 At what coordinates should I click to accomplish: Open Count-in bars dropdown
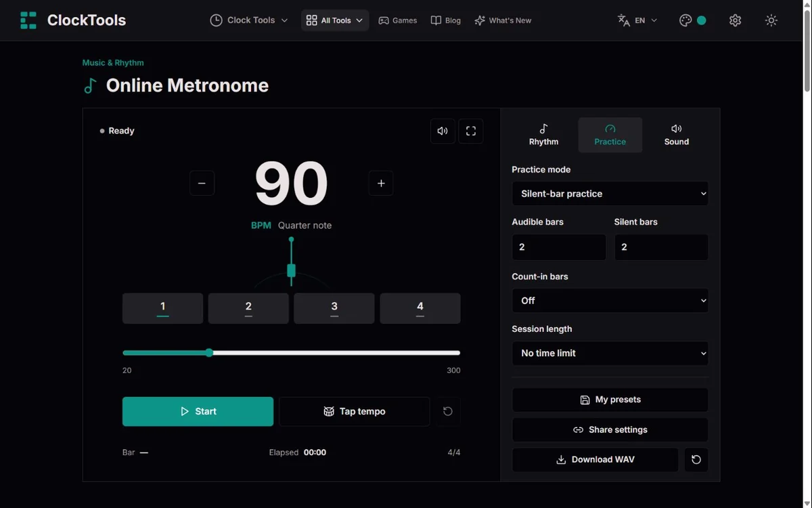coord(610,301)
